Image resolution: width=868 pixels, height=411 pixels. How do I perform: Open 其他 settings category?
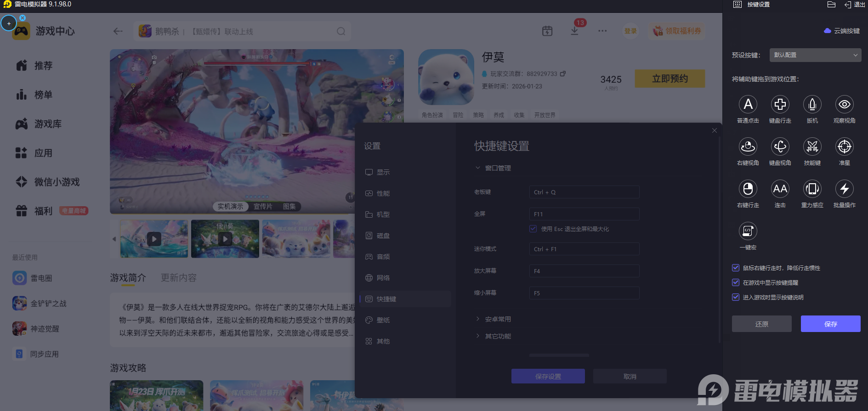click(x=405, y=341)
